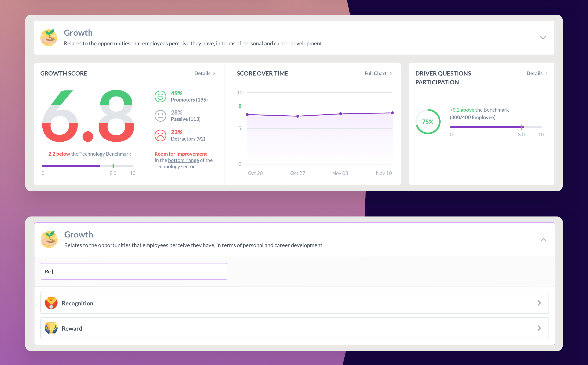Expand the top Growth card chevron

[543, 38]
